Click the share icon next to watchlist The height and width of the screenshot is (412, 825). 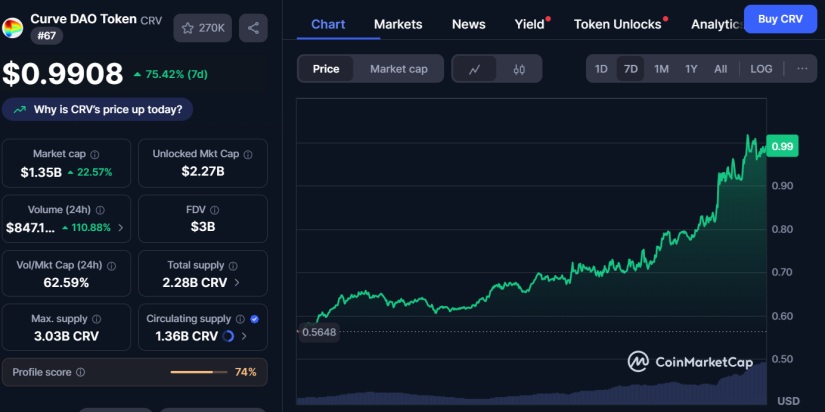coord(253,28)
